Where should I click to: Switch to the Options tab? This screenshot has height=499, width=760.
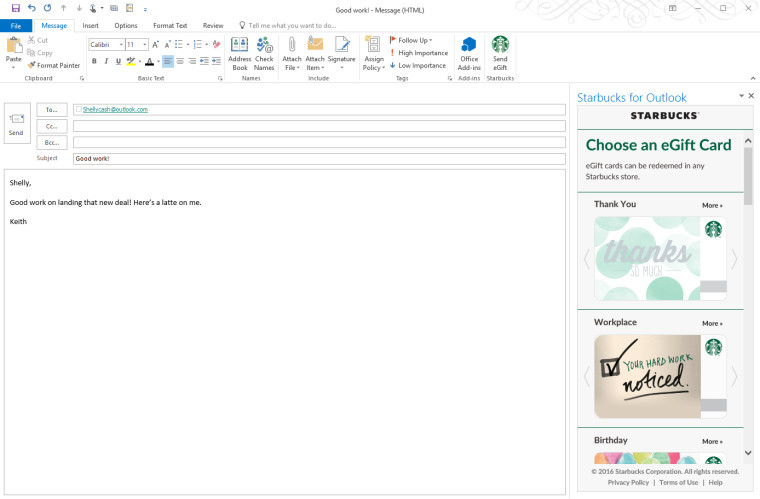click(126, 26)
